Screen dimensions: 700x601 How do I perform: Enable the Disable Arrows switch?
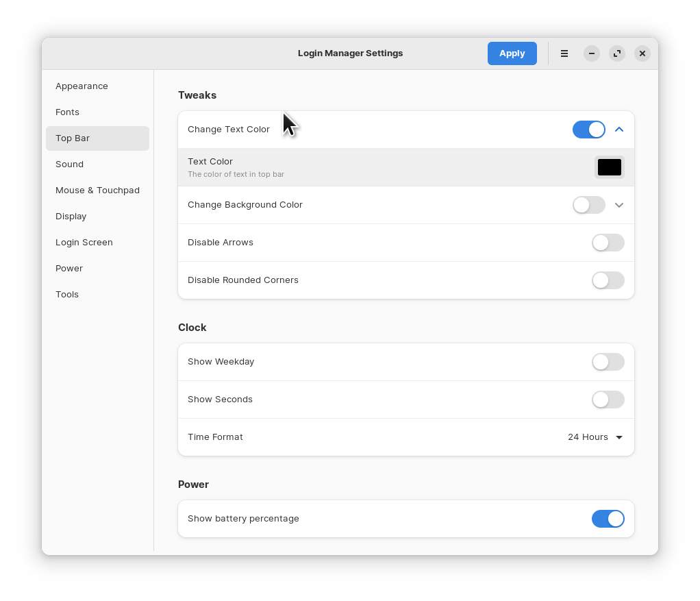pos(608,243)
